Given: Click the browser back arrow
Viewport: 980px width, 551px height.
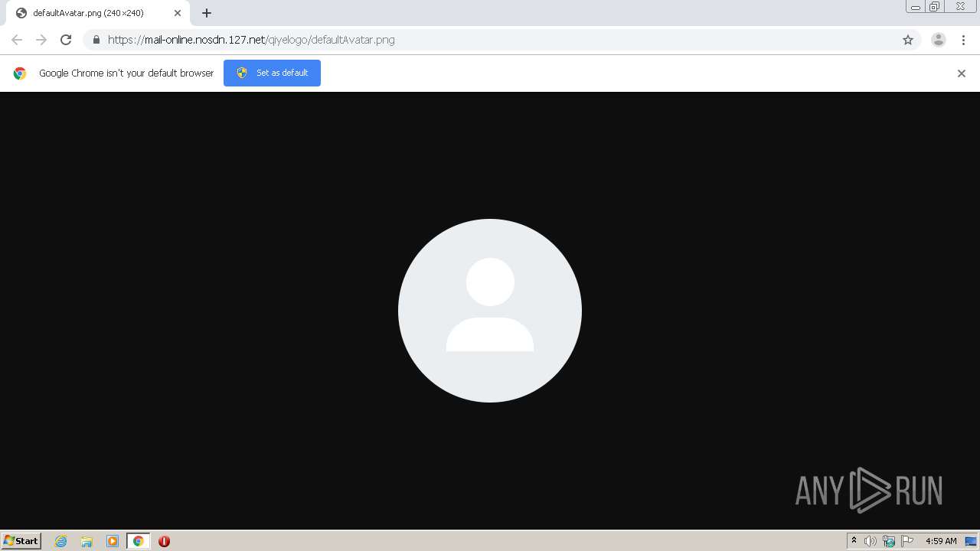Looking at the screenshot, I should pyautogui.click(x=17, y=40).
